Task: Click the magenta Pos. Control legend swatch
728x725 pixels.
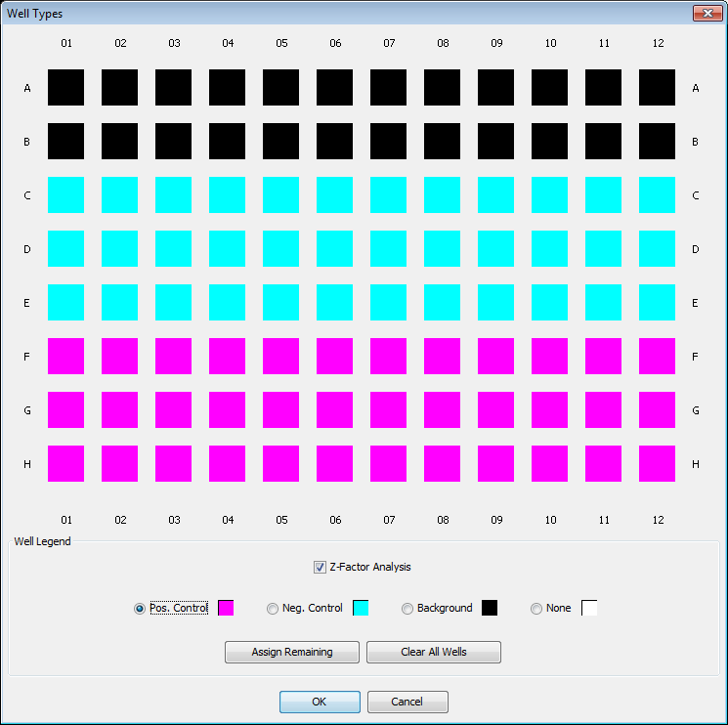Action: pos(226,608)
